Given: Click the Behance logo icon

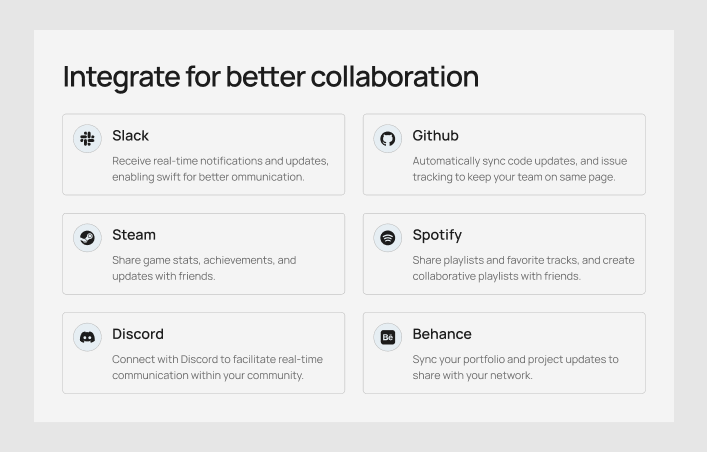Looking at the screenshot, I should tap(388, 336).
